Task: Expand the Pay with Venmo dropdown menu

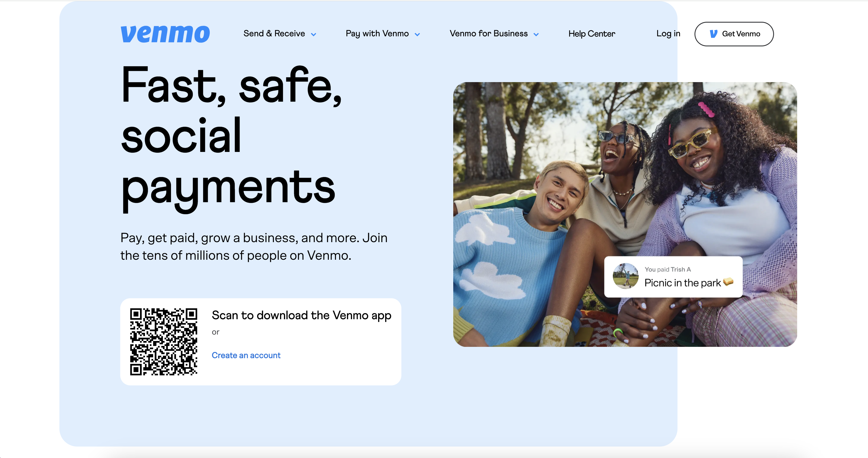Action: pyautogui.click(x=377, y=34)
